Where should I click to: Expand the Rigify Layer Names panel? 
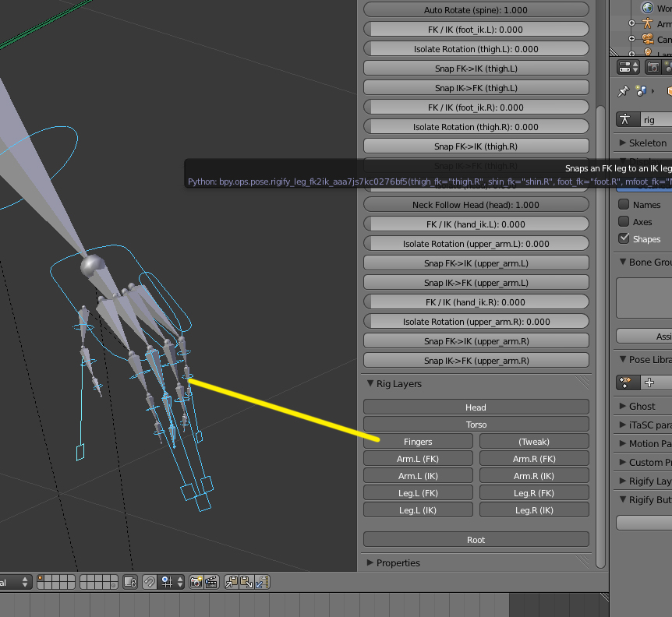[623, 481]
